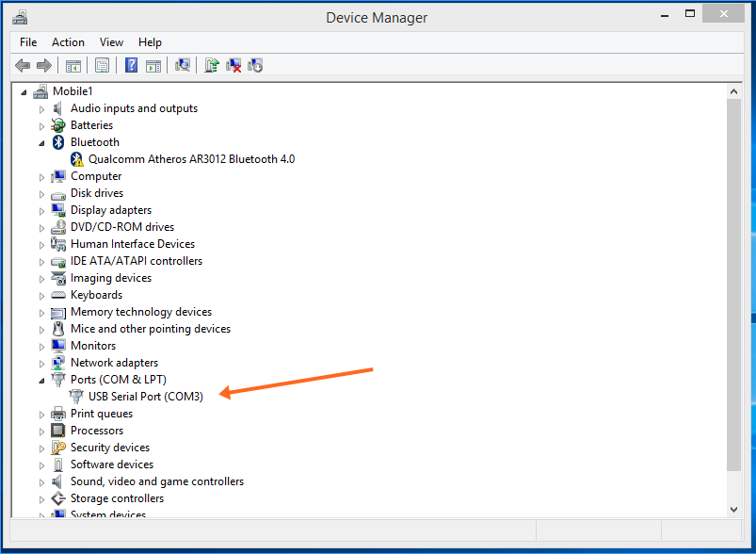Click the Update Driver Software toolbar icon
The height and width of the screenshot is (554, 756).
[x=212, y=65]
